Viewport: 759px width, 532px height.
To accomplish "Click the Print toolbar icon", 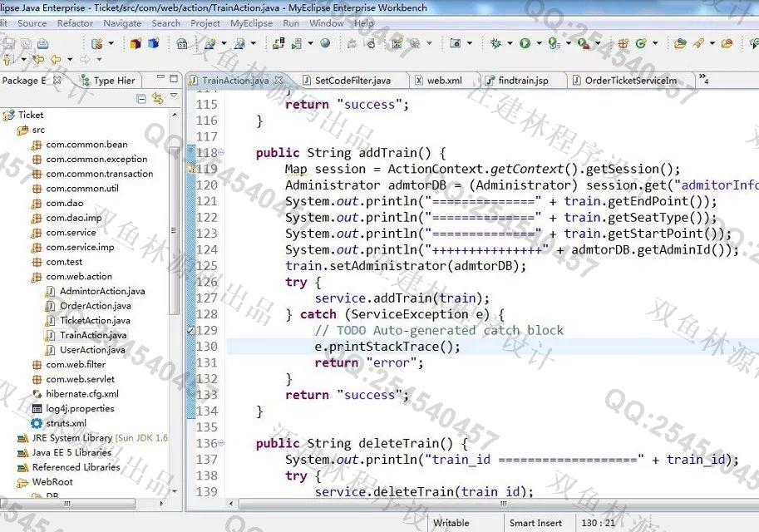I will coord(43,43).
